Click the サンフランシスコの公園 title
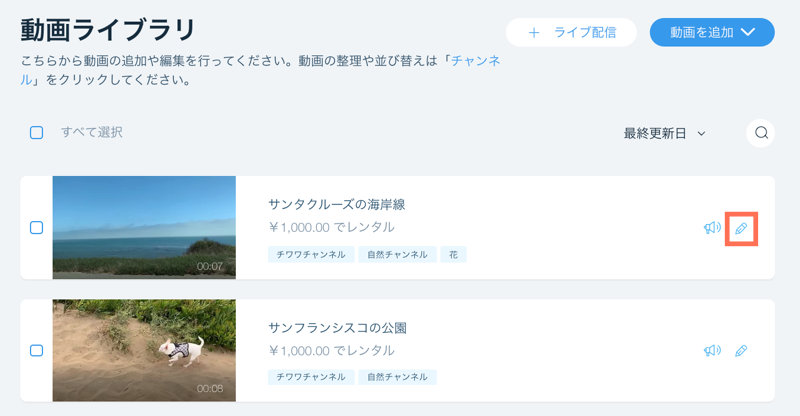 (x=337, y=328)
